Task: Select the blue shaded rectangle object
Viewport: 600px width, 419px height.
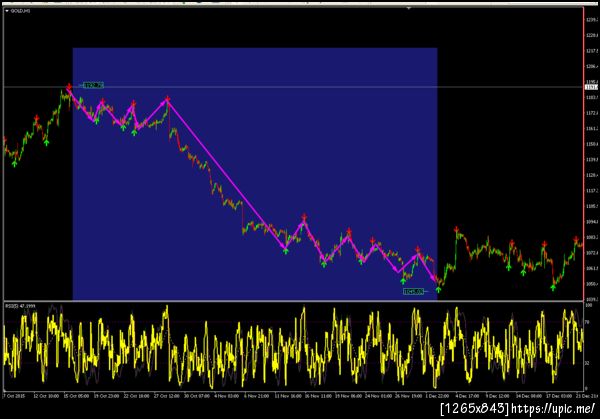Action: 255,174
